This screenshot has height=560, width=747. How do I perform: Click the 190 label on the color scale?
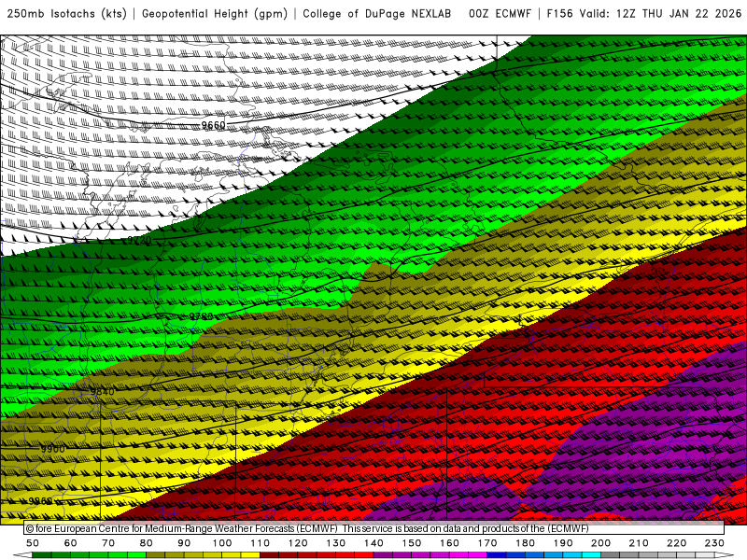pos(563,543)
